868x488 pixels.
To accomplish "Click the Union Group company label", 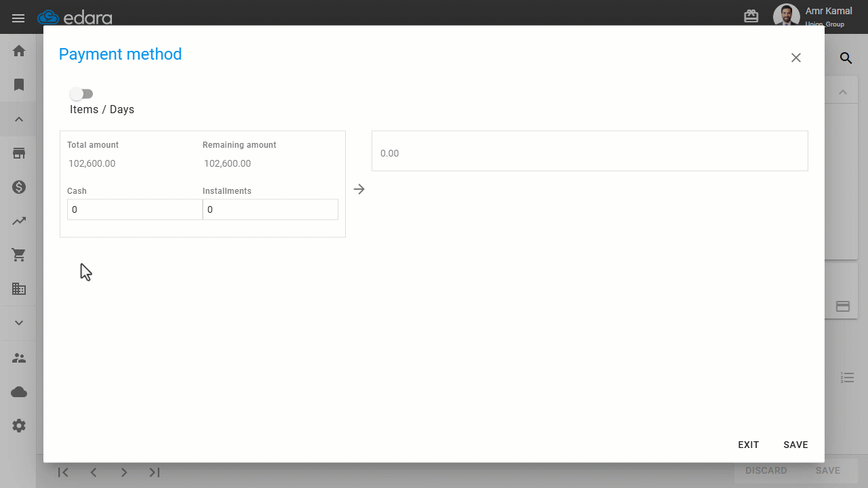I will [825, 24].
